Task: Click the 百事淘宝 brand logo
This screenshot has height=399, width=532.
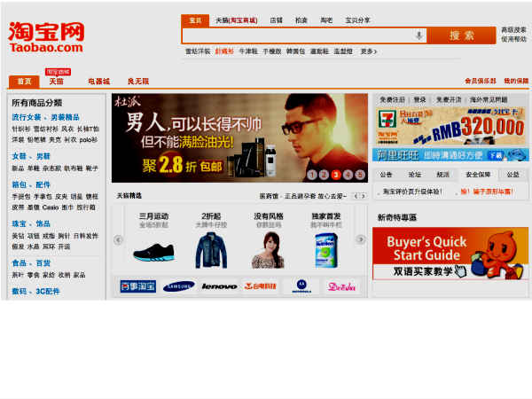Action: 138,286
